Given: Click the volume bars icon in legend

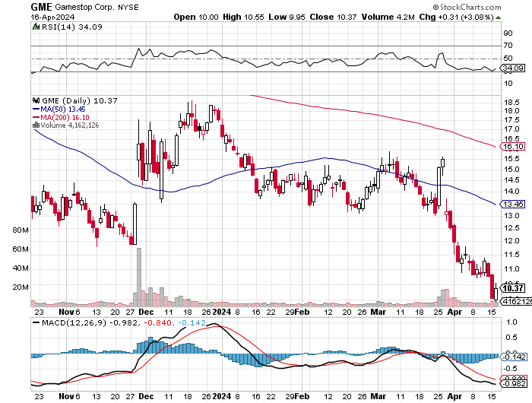Looking at the screenshot, I should pos(36,125).
